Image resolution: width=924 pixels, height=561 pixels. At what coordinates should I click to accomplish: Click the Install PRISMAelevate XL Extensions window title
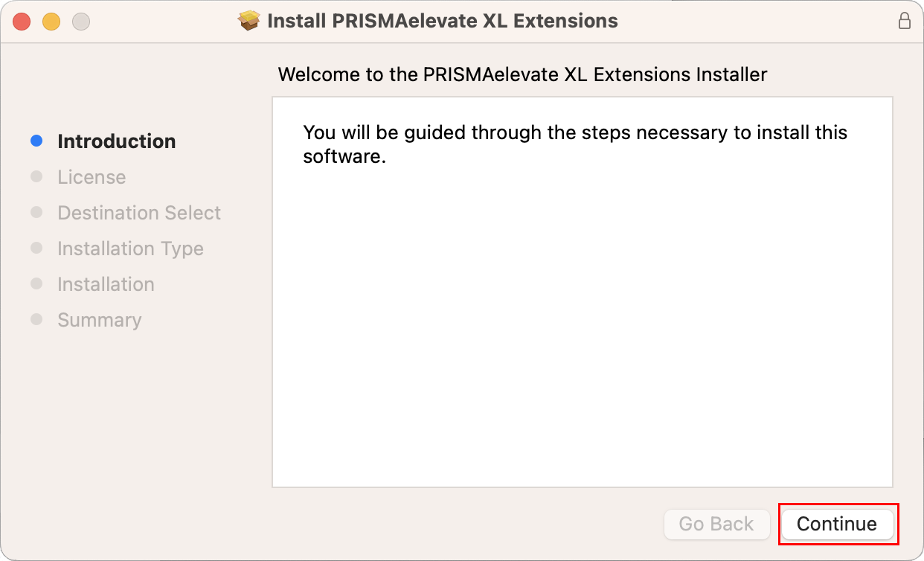point(442,21)
